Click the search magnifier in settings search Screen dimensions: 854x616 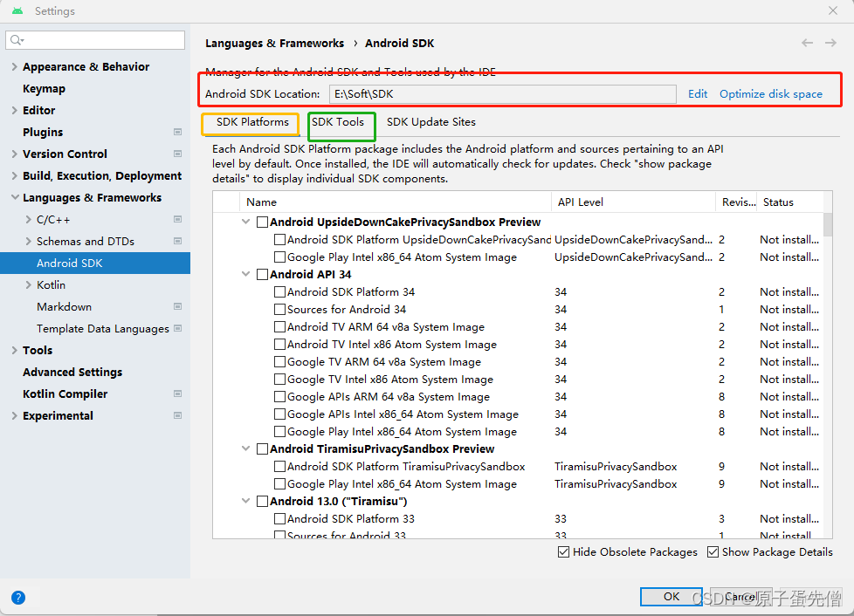point(16,39)
